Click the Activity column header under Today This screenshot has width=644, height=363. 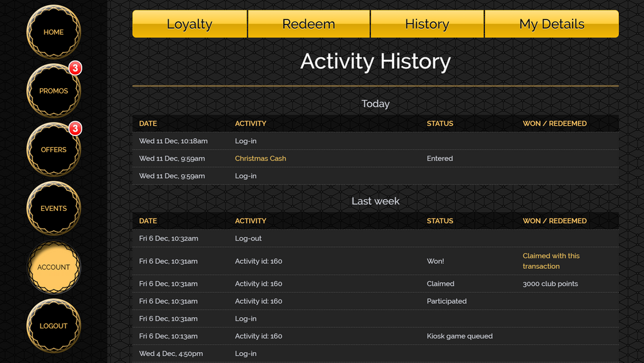click(251, 123)
